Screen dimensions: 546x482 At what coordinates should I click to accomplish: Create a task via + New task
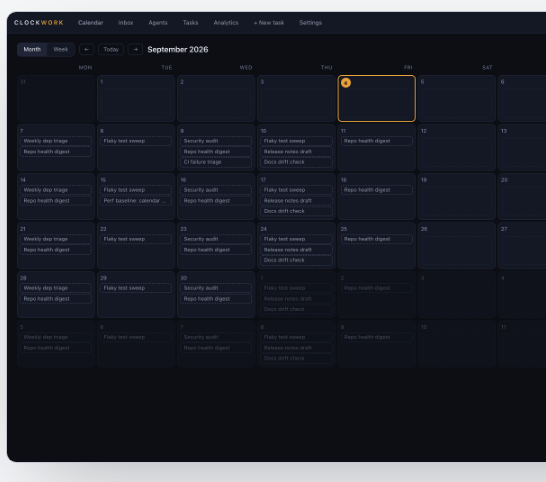(268, 23)
